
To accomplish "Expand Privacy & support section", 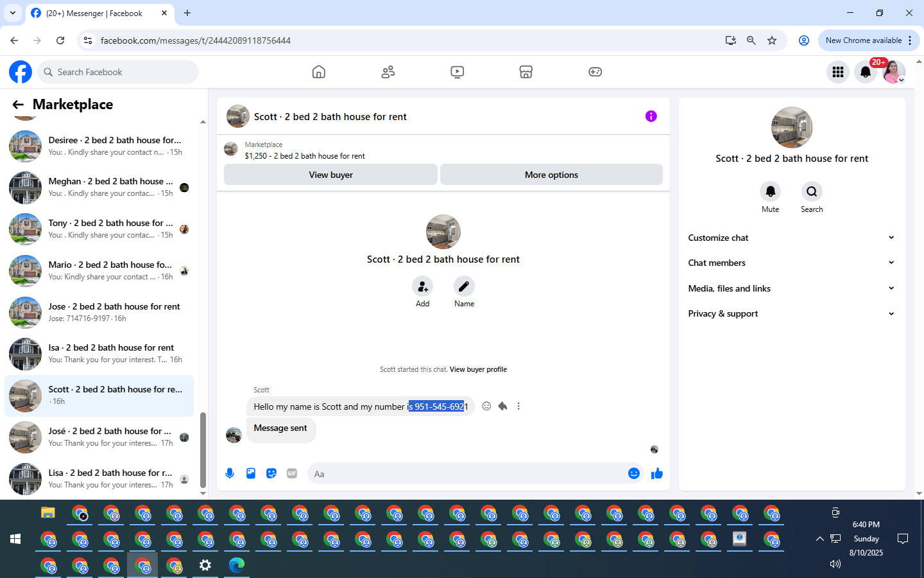I will click(791, 313).
